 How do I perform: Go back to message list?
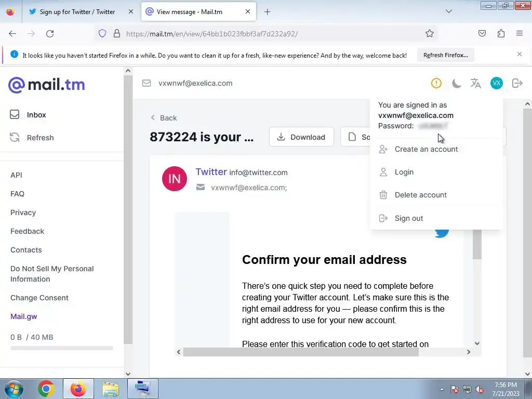(164, 118)
